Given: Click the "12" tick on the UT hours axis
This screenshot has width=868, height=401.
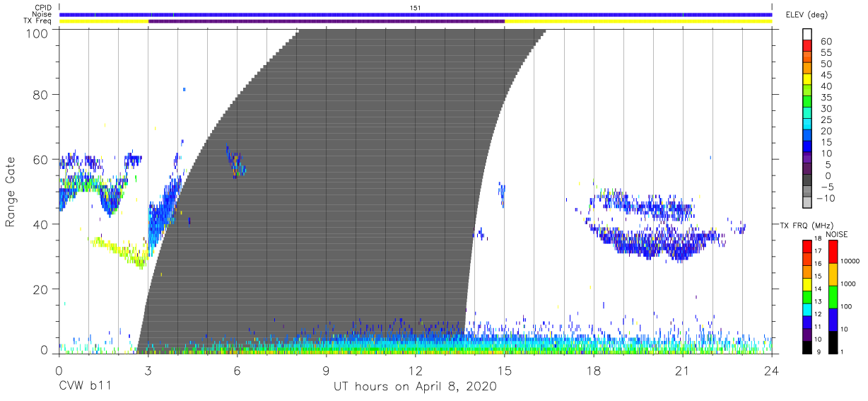Looking at the screenshot, I should (415, 370).
